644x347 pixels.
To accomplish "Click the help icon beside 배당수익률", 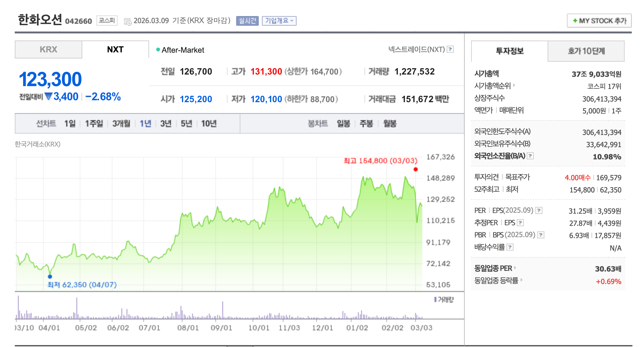I will [x=510, y=247].
